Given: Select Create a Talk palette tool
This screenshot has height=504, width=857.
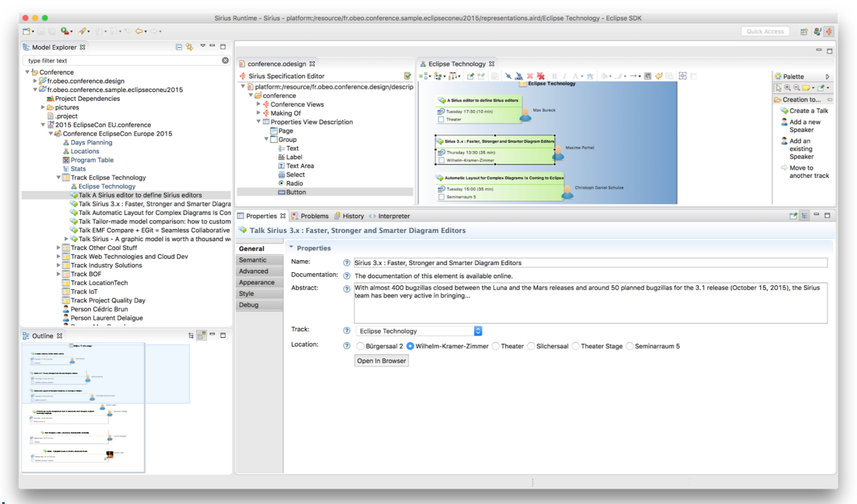Looking at the screenshot, I should point(805,111).
